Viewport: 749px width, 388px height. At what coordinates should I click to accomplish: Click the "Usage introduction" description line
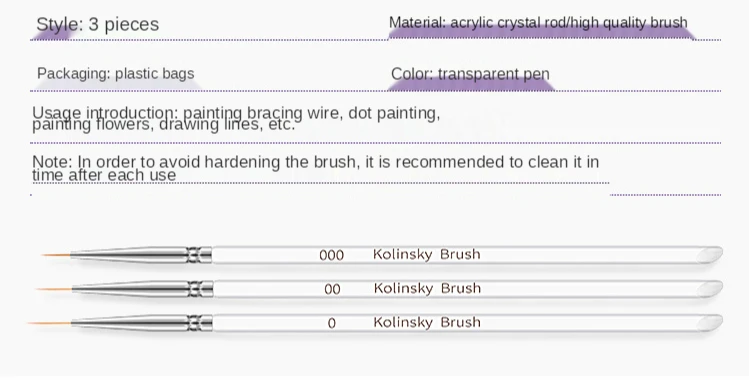(236, 119)
